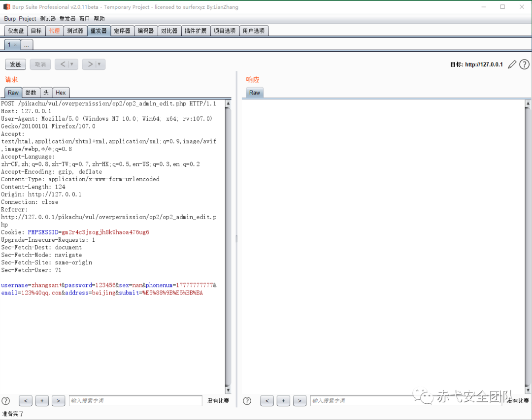The image size is (532, 420).
Task: Switch to the request 头 tab
Action: pos(46,93)
